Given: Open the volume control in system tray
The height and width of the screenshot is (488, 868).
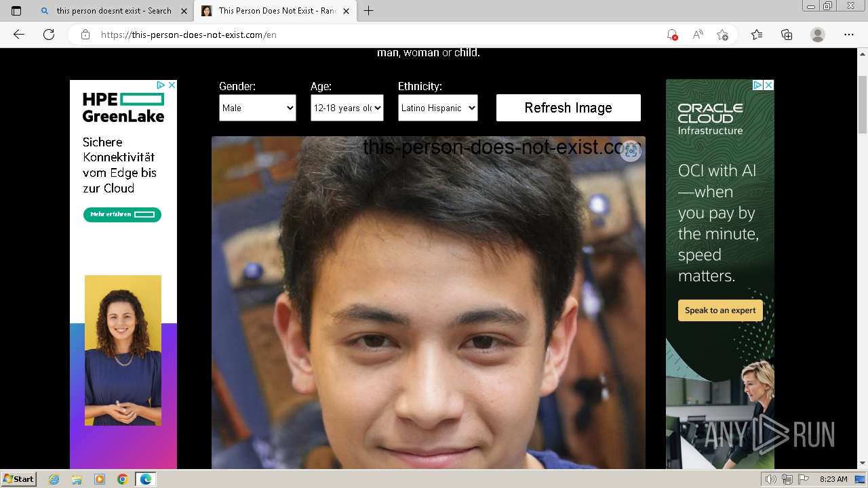Looking at the screenshot, I should tap(771, 479).
